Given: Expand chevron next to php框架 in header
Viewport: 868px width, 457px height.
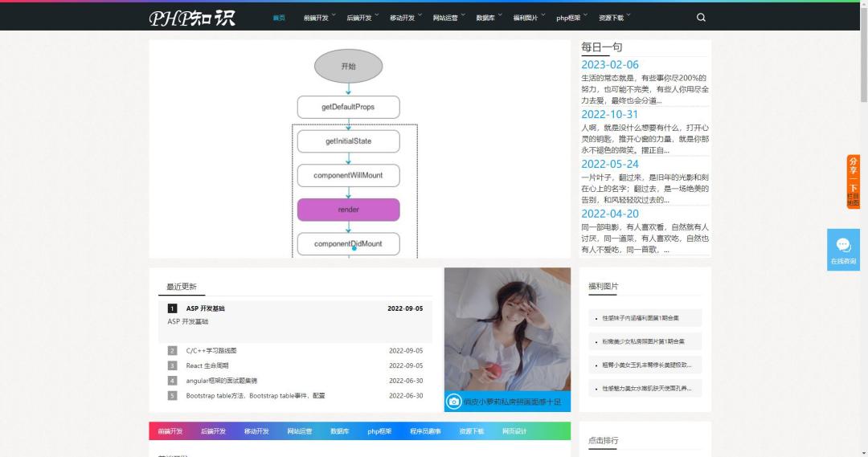Looking at the screenshot, I should (586, 14).
